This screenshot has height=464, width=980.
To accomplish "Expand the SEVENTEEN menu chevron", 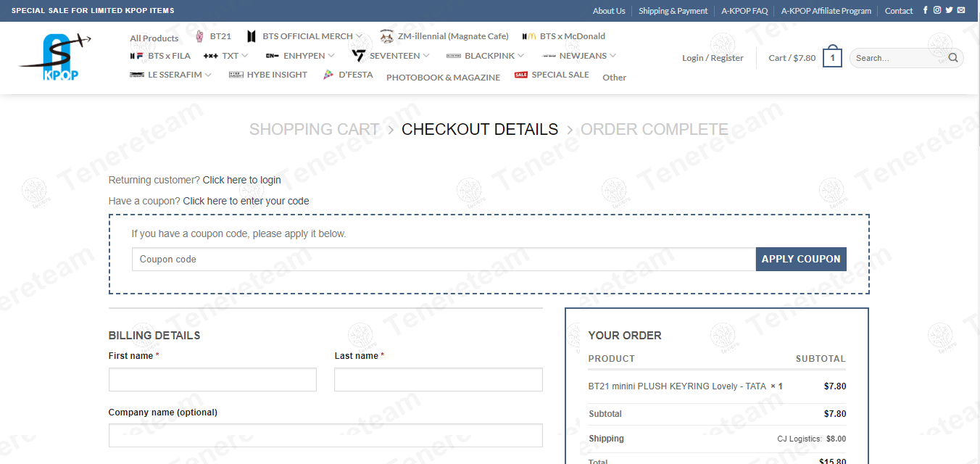I will [426, 55].
